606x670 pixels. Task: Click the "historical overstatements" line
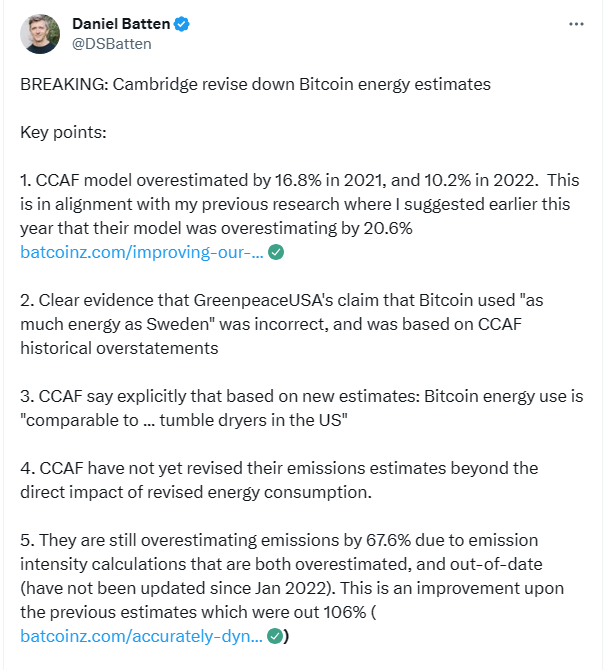pos(119,348)
